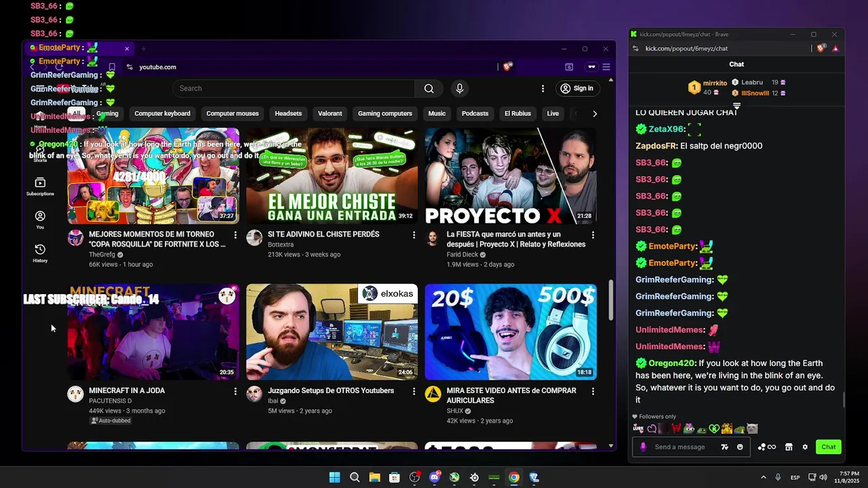
Task: Open Subscriptions in YouTube sidebar
Action: tap(40, 186)
